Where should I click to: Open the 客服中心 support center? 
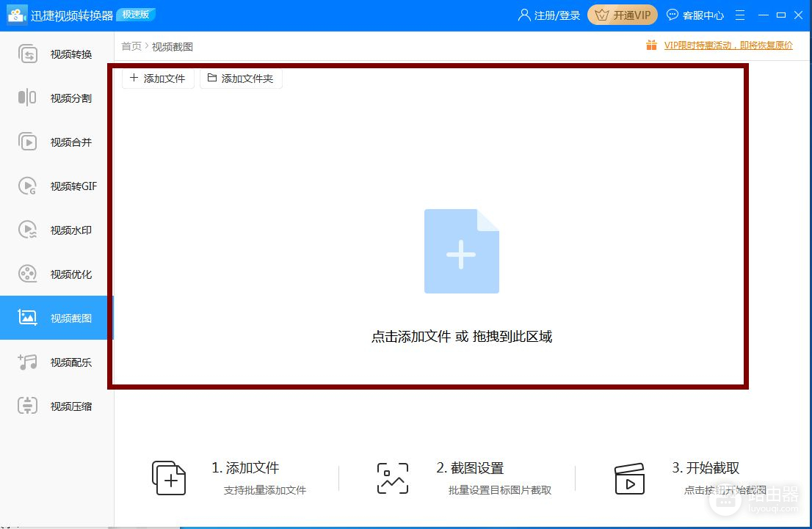(x=695, y=15)
